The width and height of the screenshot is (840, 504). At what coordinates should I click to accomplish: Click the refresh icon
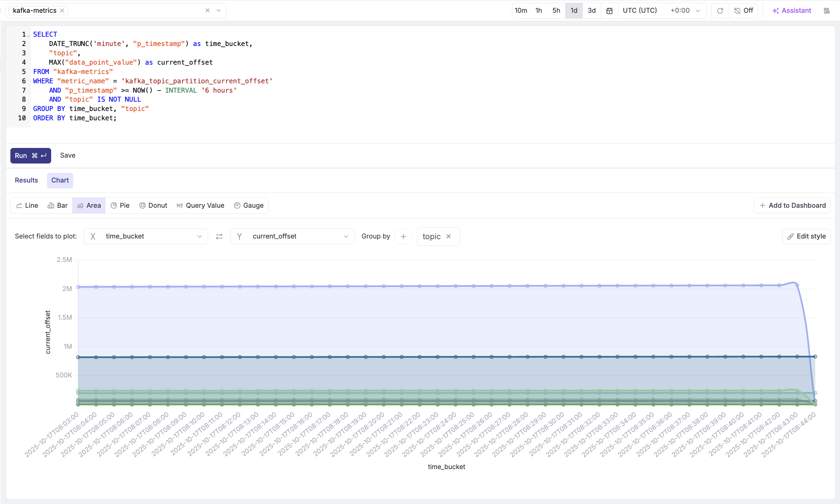(720, 11)
